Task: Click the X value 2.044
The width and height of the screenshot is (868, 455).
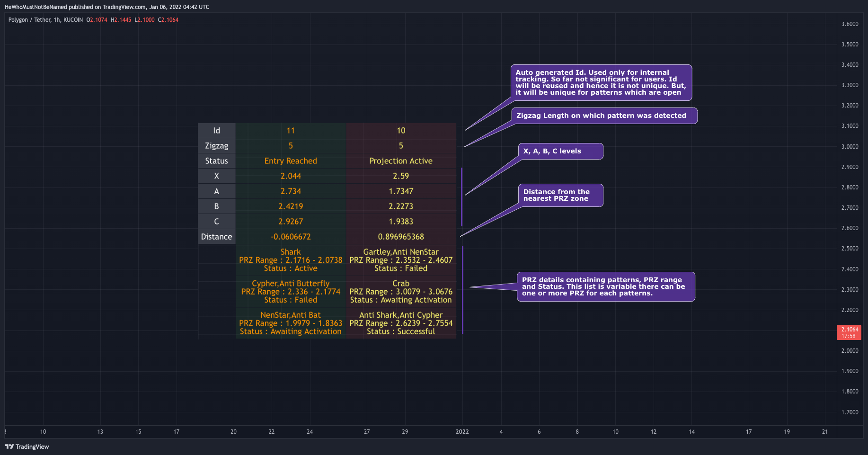Action: click(x=291, y=176)
